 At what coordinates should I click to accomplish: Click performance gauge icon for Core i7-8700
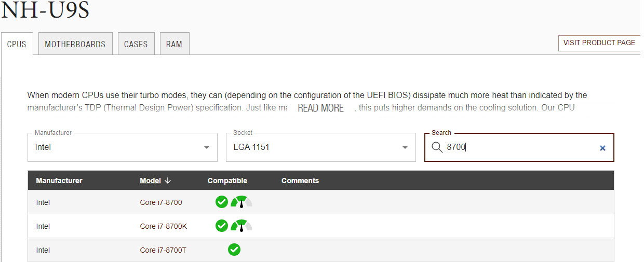[241, 202]
